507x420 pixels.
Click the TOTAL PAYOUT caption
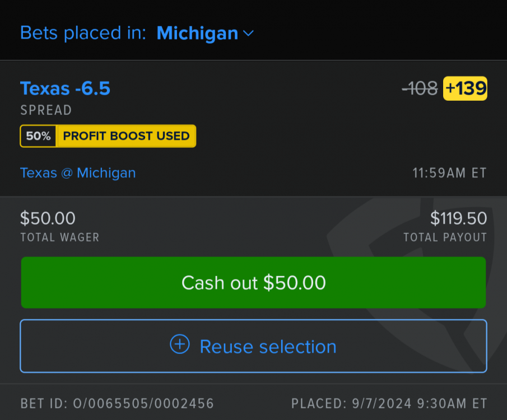445,237
